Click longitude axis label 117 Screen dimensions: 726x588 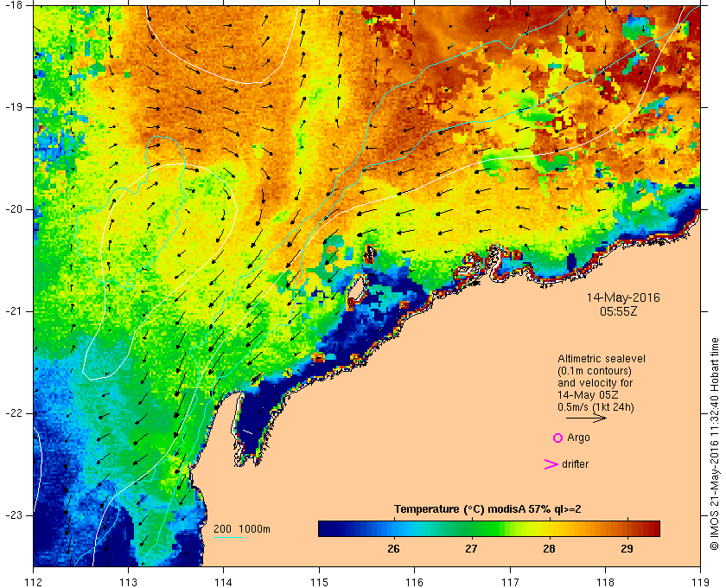[510, 582]
